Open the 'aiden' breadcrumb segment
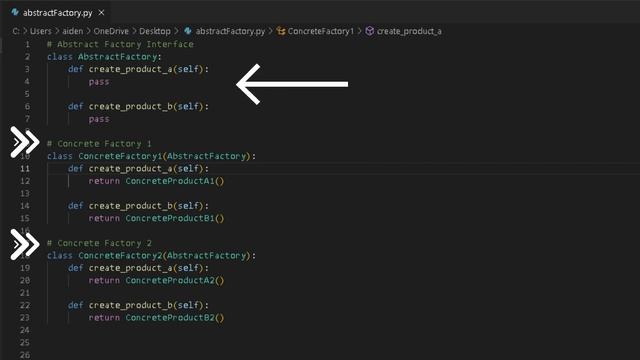This screenshot has height=360, width=640. coord(72,31)
